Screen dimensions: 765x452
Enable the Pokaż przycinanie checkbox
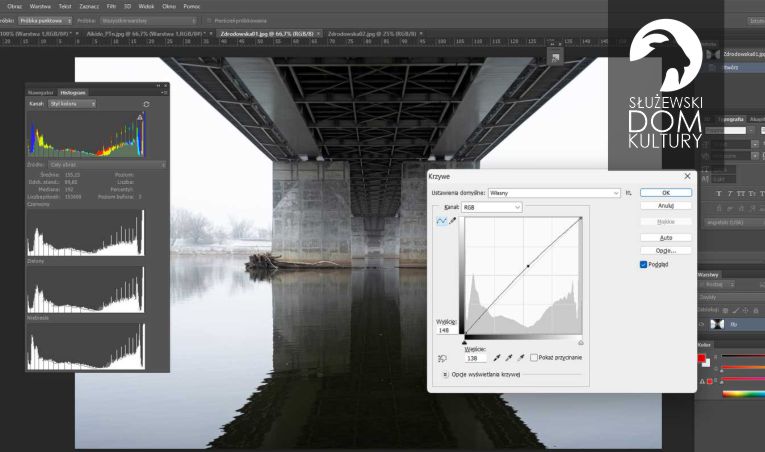[535, 357]
